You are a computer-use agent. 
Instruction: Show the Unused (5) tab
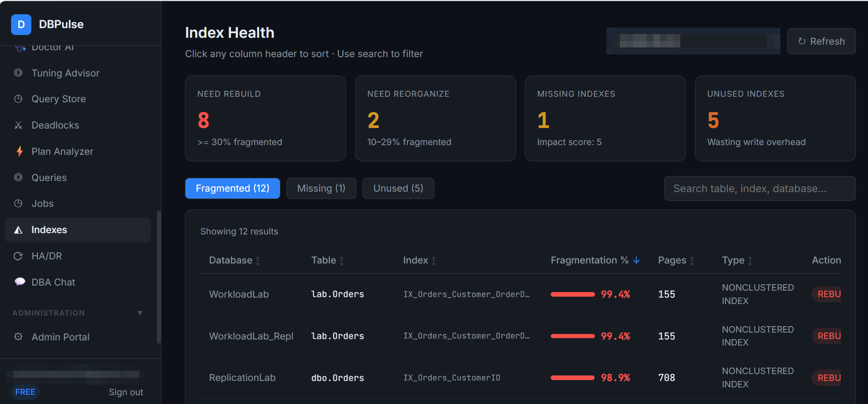click(398, 188)
